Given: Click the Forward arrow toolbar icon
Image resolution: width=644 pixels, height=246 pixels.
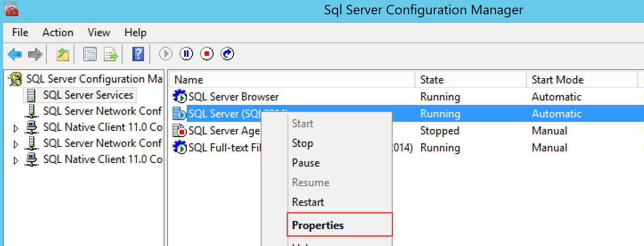Looking at the screenshot, I should point(35,54).
